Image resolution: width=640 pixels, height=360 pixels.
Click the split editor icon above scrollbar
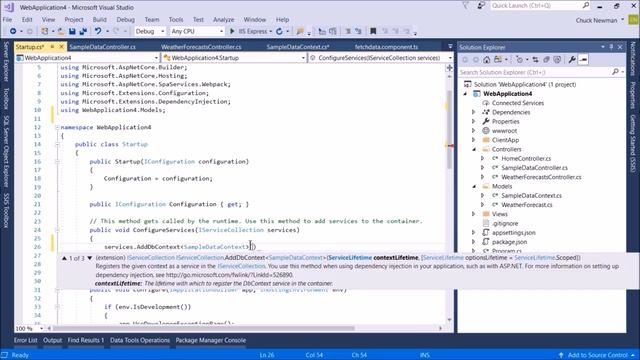[x=449, y=67]
